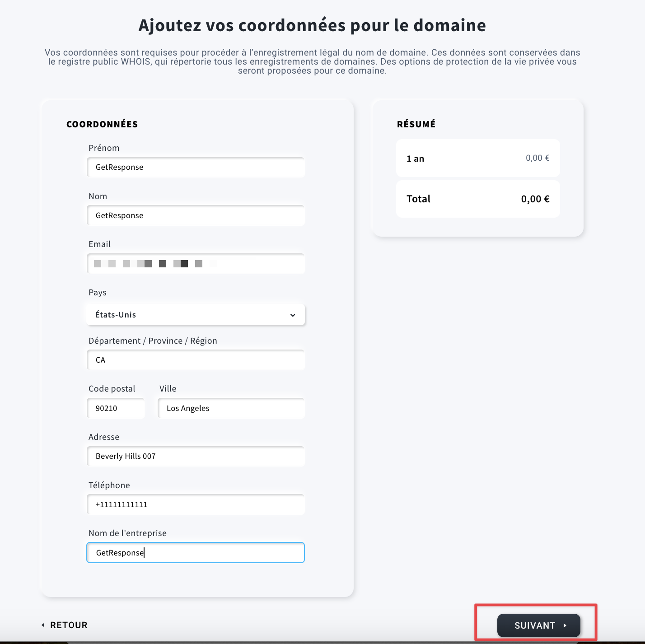Image resolution: width=645 pixels, height=644 pixels.
Task: Click the Adresse field with Beverly Hills 007
Action: (x=196, y=456)
